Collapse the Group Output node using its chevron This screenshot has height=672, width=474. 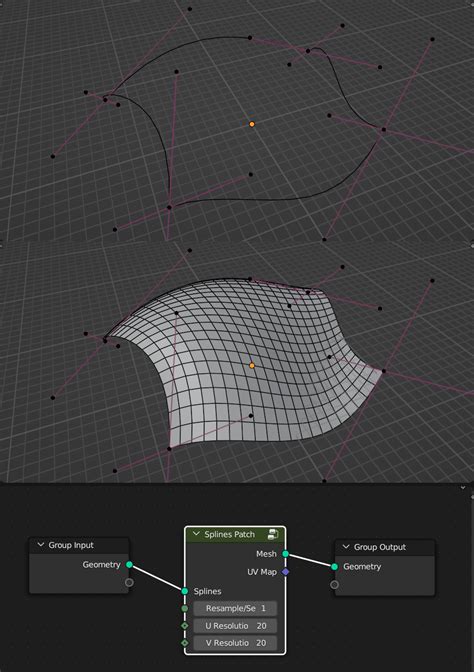pos(346,547)
